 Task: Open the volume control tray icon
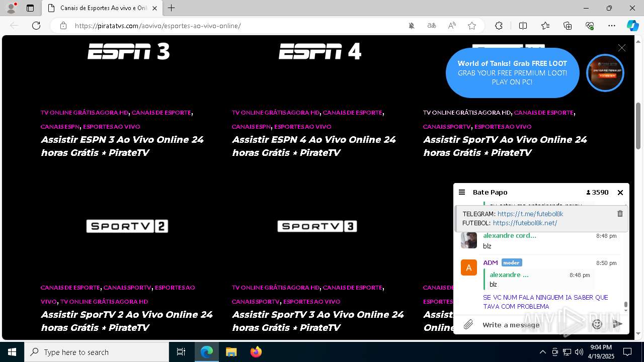coord(579,352)
